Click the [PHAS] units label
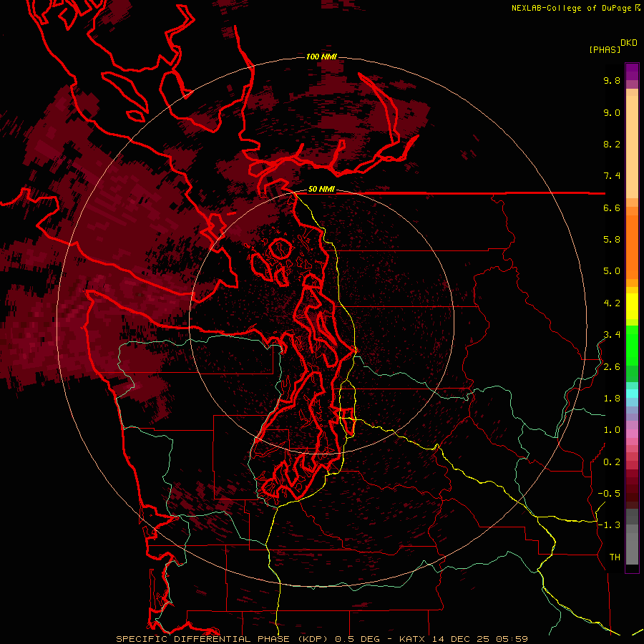Screen dimensions: 644x644 click(605, 49)
